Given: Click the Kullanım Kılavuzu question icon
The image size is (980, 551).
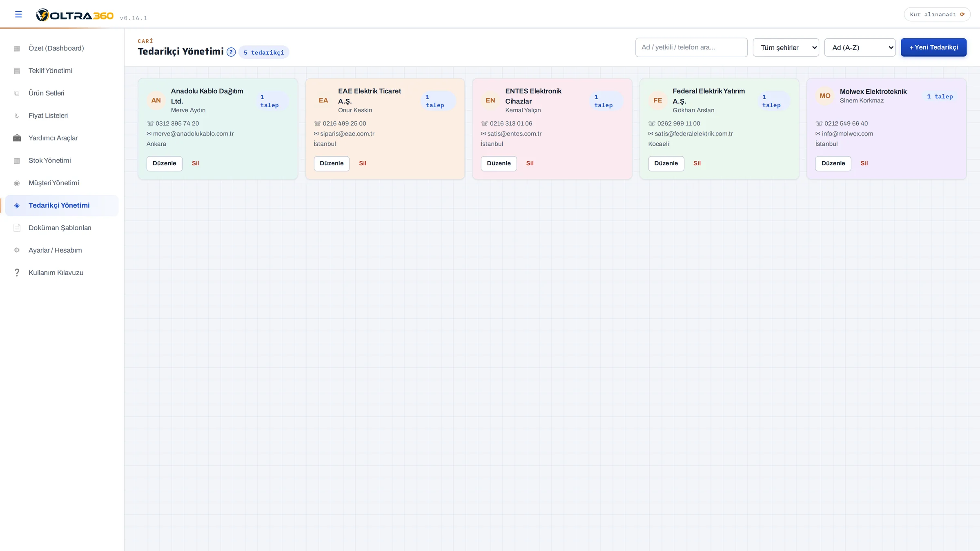Looking at the screenshot, I should 17,273.
